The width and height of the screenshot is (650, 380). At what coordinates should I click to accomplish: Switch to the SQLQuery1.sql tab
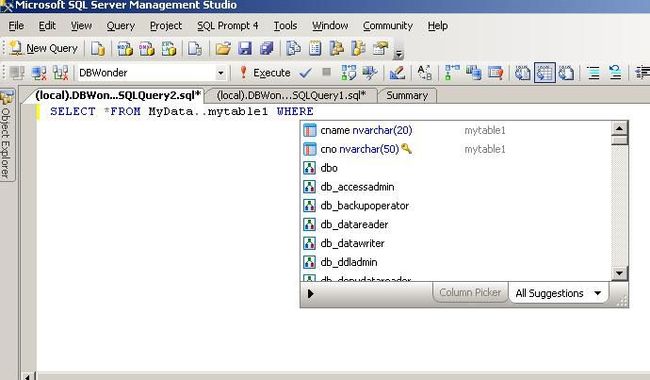pos(291,95)
